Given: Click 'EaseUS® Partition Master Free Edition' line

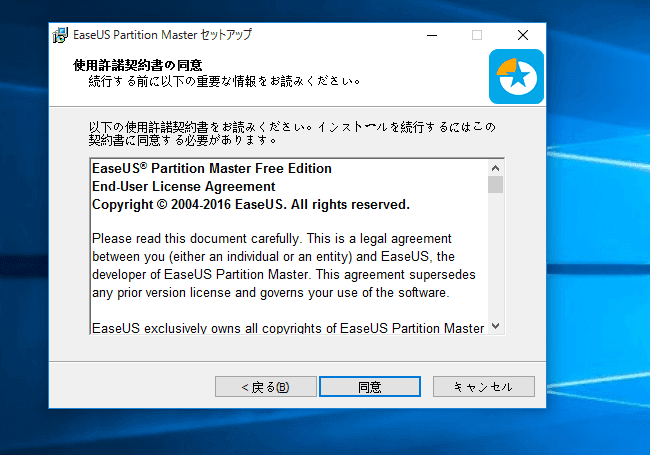Looking at the screenshot, I should [212, 168].
